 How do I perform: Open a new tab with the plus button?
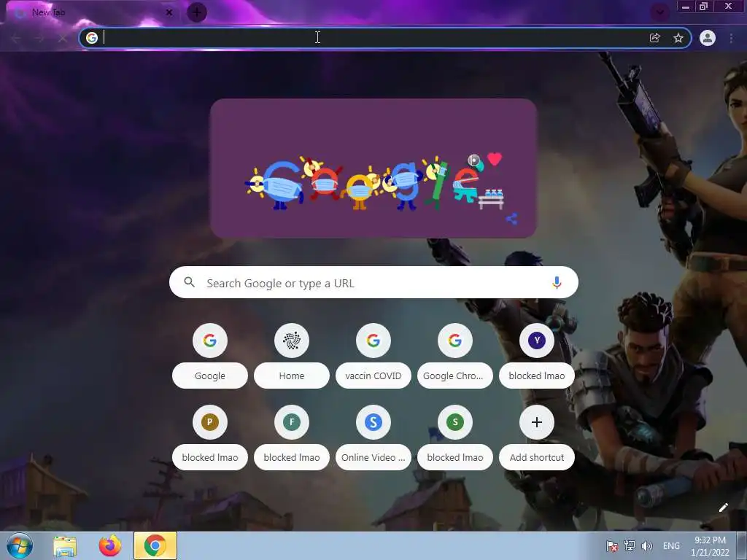pyautogui.click(x=197, y=12)
